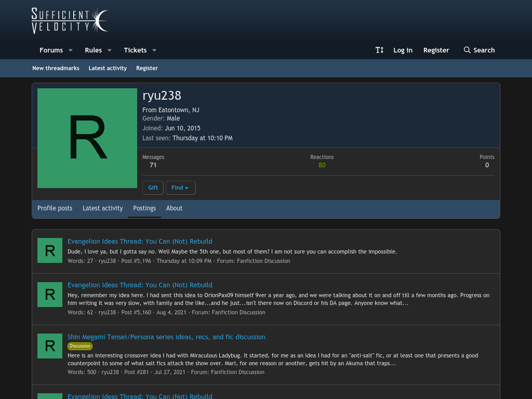
Task: Click the large ryu238 avatar
Action: pos(87,138)
